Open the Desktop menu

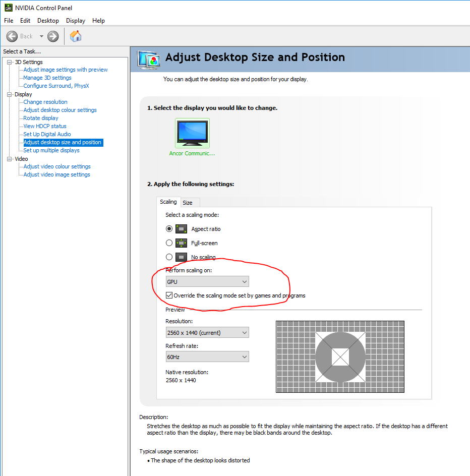pyautogui.click(x=48, y=20)
